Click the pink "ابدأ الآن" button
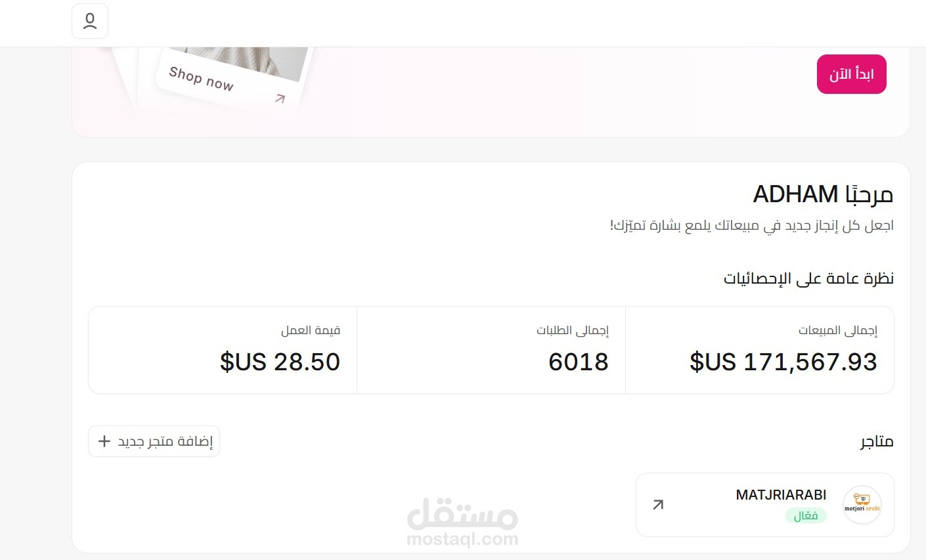This screenshot has width=926, height=560. 851,74
